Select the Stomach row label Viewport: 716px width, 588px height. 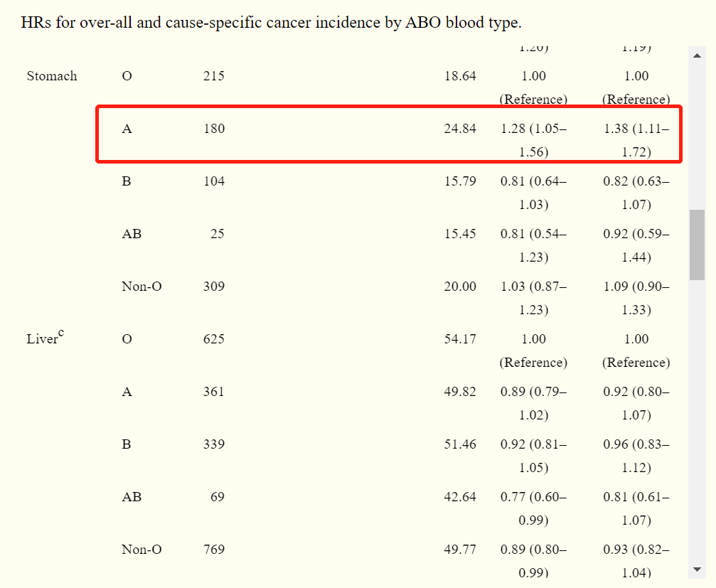click(52, 76)
